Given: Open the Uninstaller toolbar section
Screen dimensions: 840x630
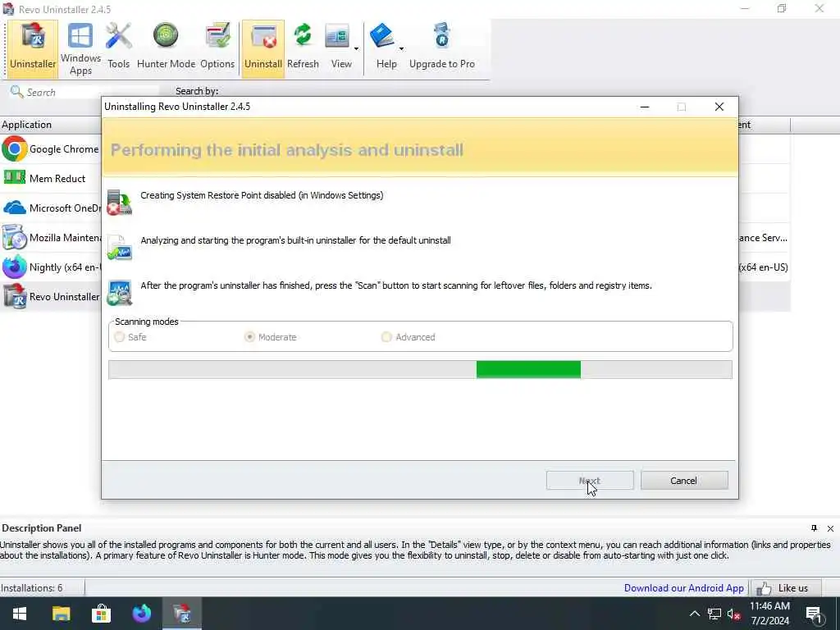Looking at the screenshot, I should tap(33, 48).
